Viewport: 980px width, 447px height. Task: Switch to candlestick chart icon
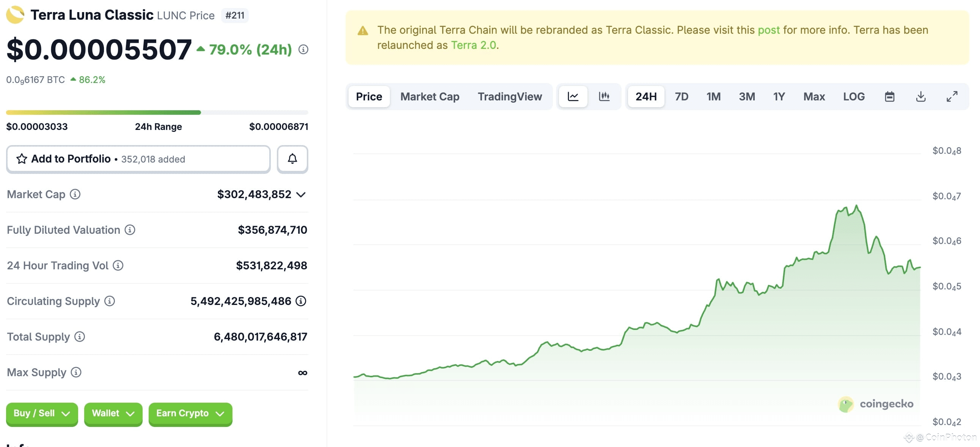pyautogui.click(x=604, y=97)
